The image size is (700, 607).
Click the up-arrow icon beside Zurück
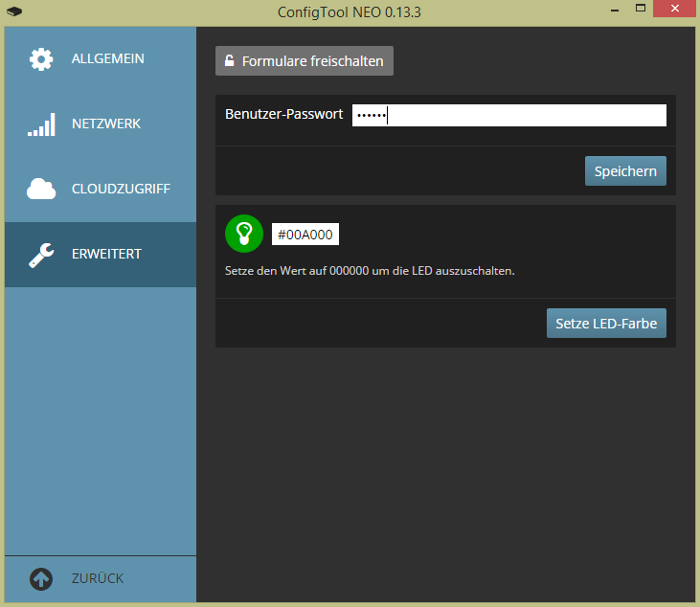(x=41, y=579)
